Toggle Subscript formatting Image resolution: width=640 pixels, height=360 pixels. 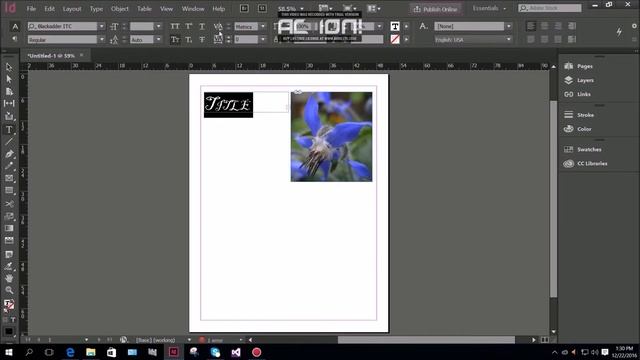click(x=189, y=40)
